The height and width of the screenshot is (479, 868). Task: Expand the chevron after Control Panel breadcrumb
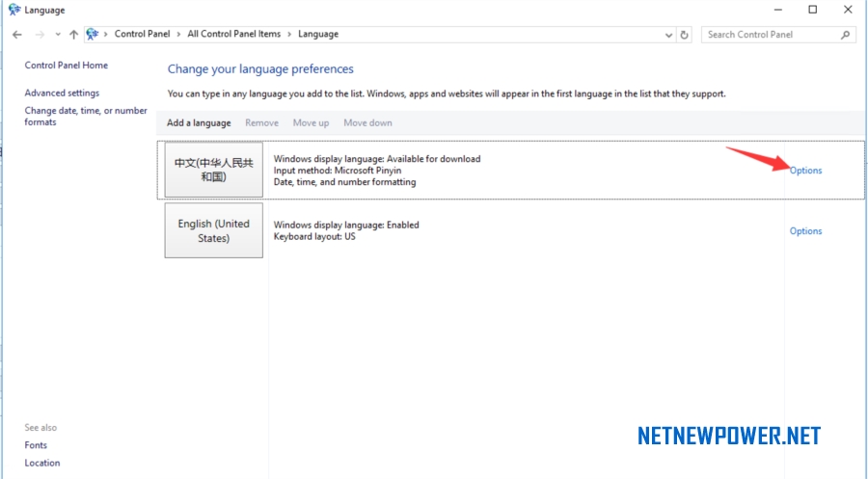[x=178, y=35]
